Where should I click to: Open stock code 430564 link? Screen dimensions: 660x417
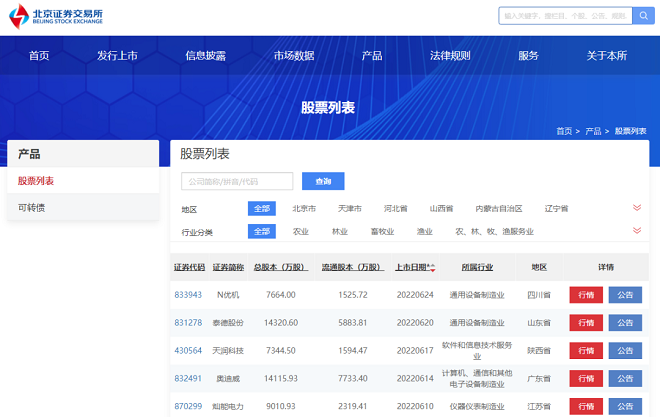pos(188,351)
